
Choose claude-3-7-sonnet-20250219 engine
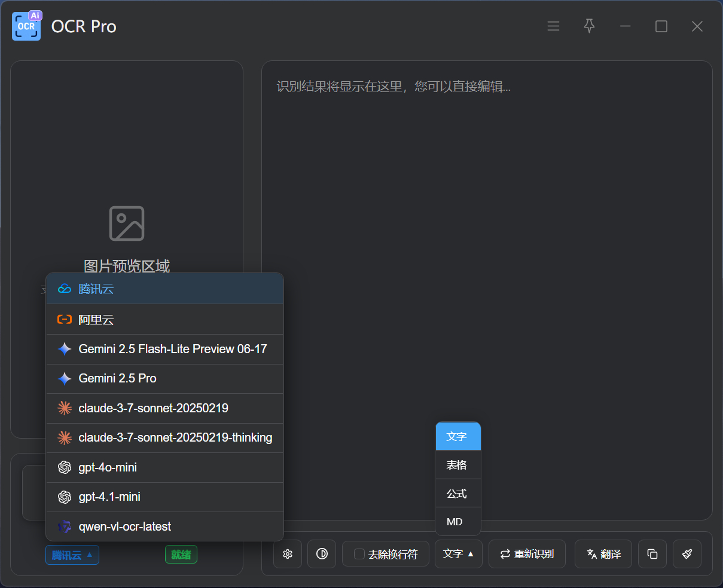tap(164, 408)
